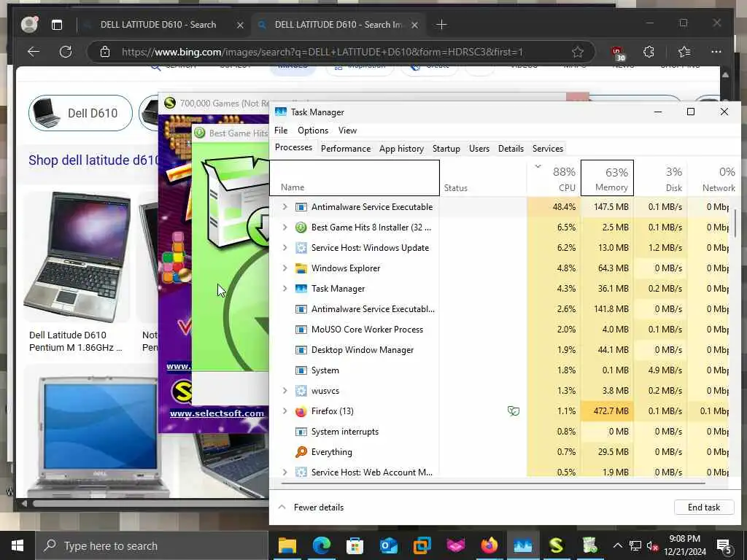747x560 pixels.
Task: Switch to the Performance tab
Action: tap(345, 149)
